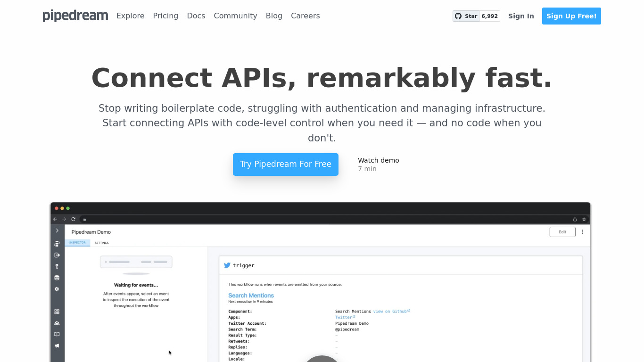Expand the demo sidebar chevron

[57, 230]
